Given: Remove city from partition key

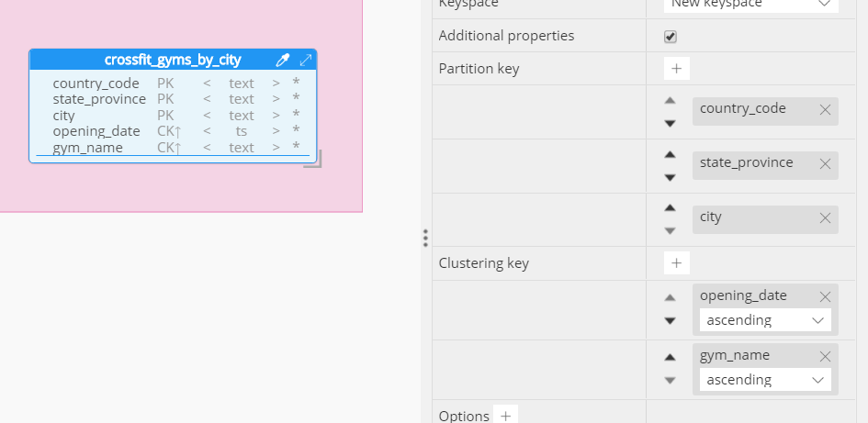Looking at the screenshot, I should click(824, 217).
